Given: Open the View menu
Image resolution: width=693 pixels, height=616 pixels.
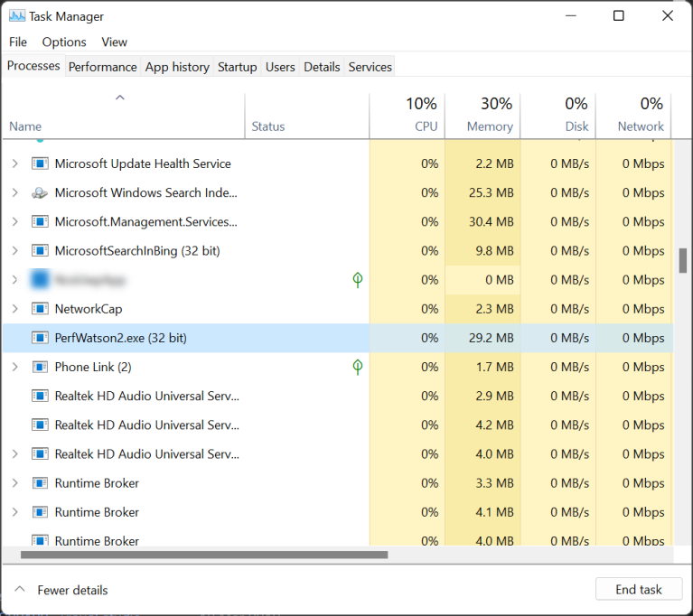Looking at the screenshot, I should click(x=114, y=42).
